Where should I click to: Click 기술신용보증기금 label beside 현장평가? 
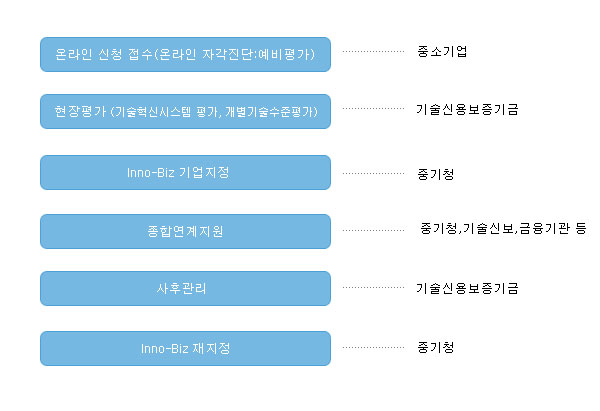pos(467,109)
